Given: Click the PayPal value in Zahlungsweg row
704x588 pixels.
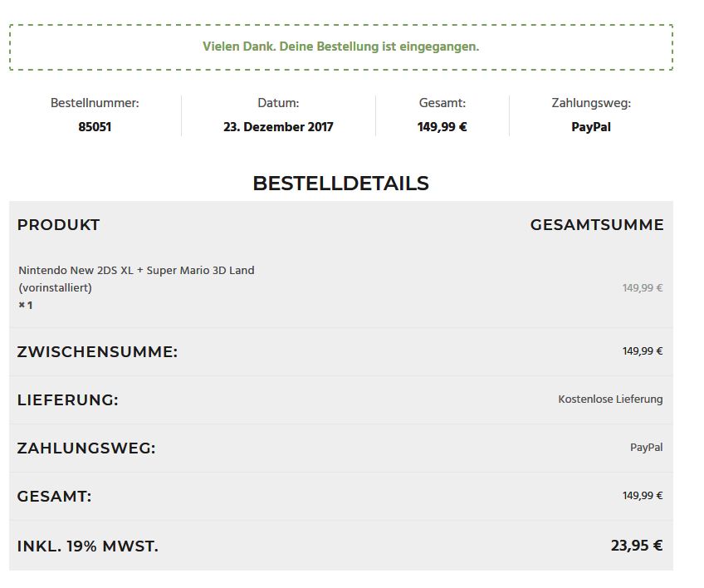Looking at the screenshot, I should coord(647,448).
